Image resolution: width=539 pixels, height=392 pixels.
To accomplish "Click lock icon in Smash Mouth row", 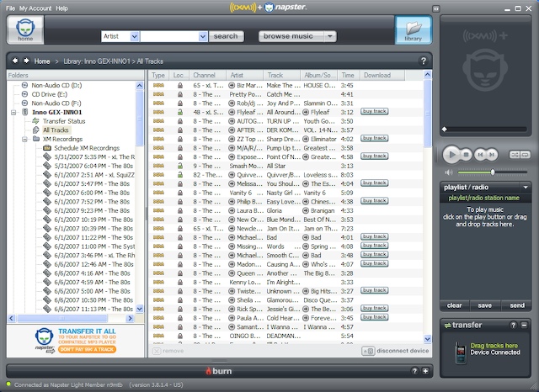I will pos(179,166).
